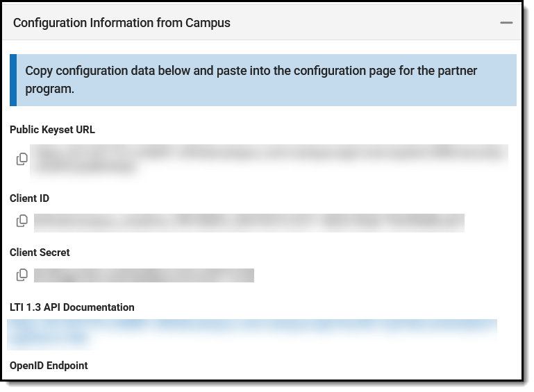The image size is (534, 392).
Task: Click the OpenID Endpoint label
Action: [49, 366]
